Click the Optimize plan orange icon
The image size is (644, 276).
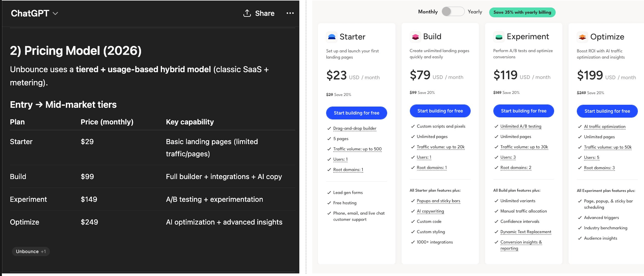tap(582, 37)
